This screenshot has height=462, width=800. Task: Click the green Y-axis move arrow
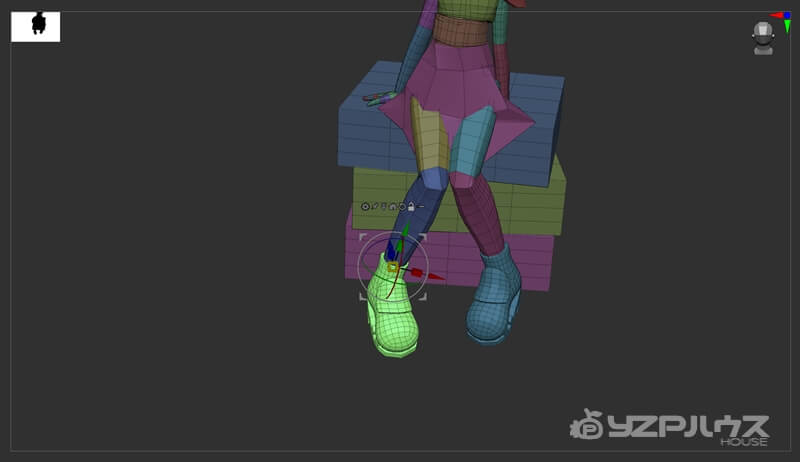click(x=406, y=230)
